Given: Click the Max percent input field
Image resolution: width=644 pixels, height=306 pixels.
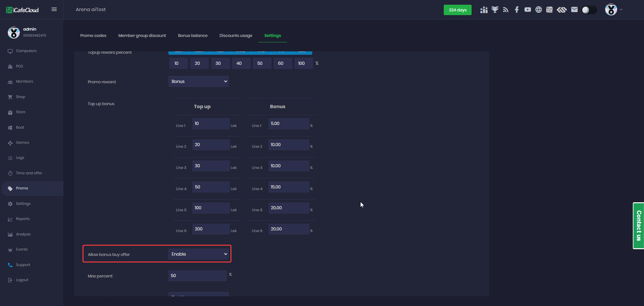Looking at the screenshot, I should (x=197, y=276).
